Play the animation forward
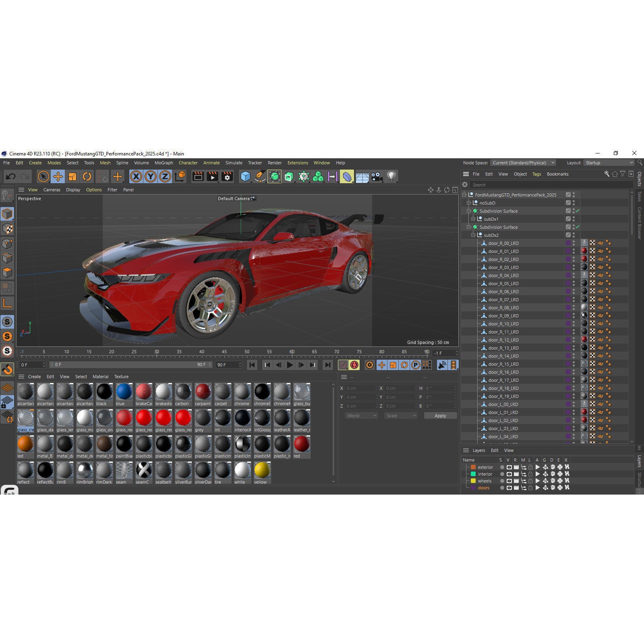644x644 pixels. 290,365
